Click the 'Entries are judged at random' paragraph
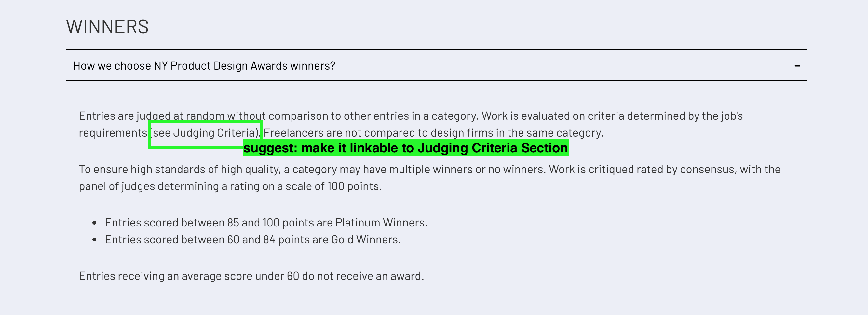868x315 pixels. (411, 124)
